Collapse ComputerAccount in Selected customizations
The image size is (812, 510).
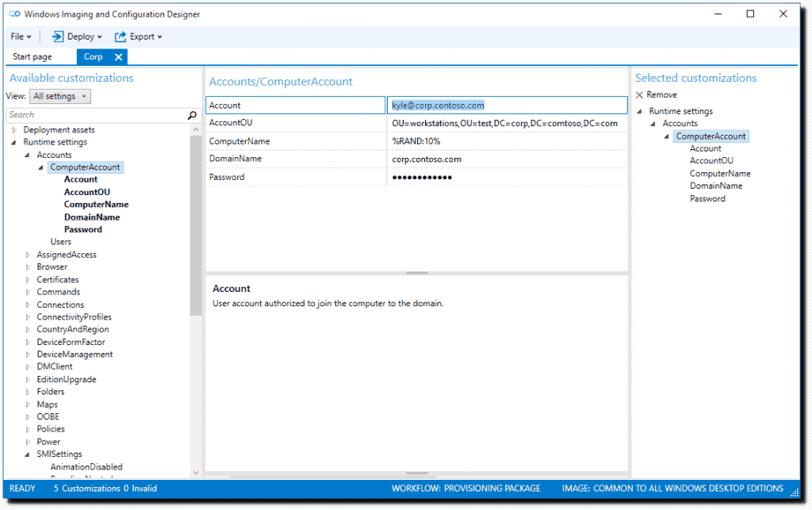click(x=667, y=136)
